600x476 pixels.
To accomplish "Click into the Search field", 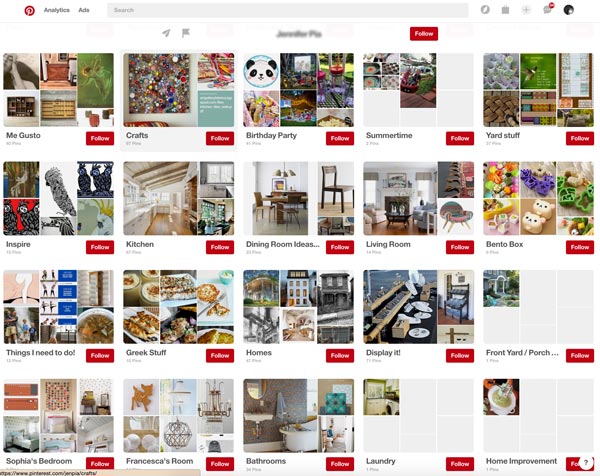I will [287, 10].
